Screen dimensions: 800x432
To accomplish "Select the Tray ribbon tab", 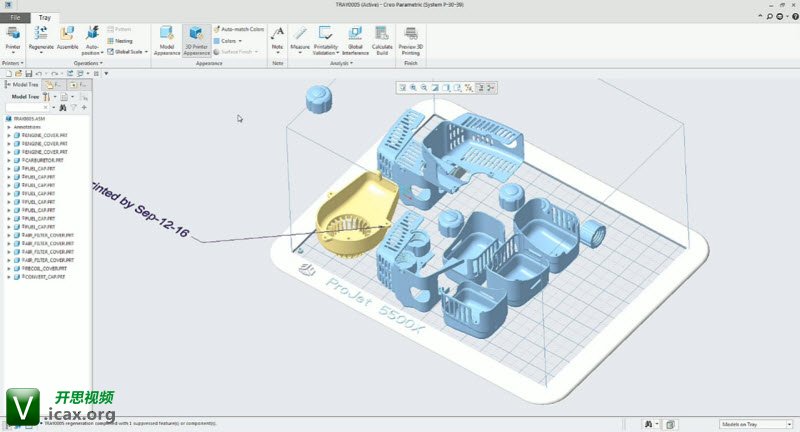I will pos(46,18).
